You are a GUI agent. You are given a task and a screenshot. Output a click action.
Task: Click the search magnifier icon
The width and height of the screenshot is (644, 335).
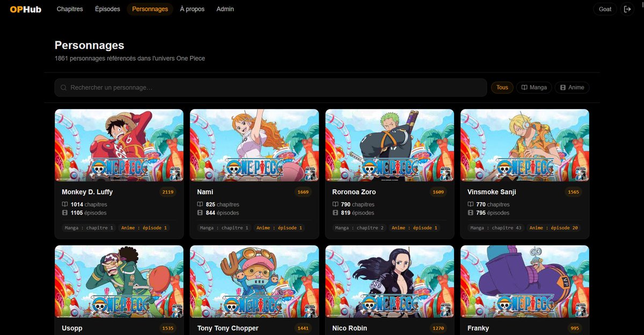pyautogui.click(x=64, y=88)
